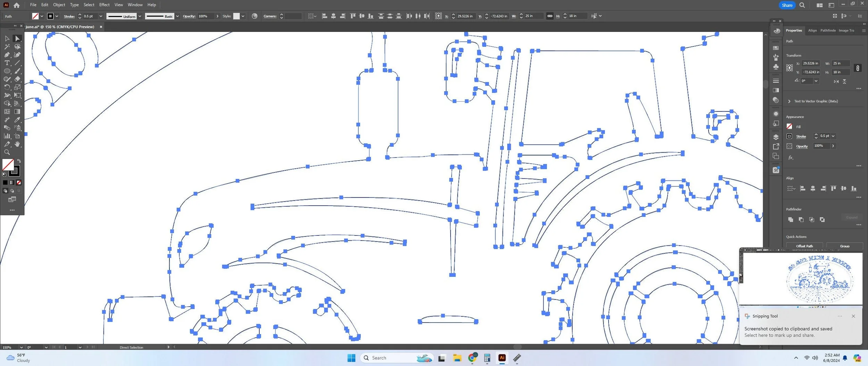Open the stroke weight dropdown in control bar
The image size is (868, 366).
101,16
